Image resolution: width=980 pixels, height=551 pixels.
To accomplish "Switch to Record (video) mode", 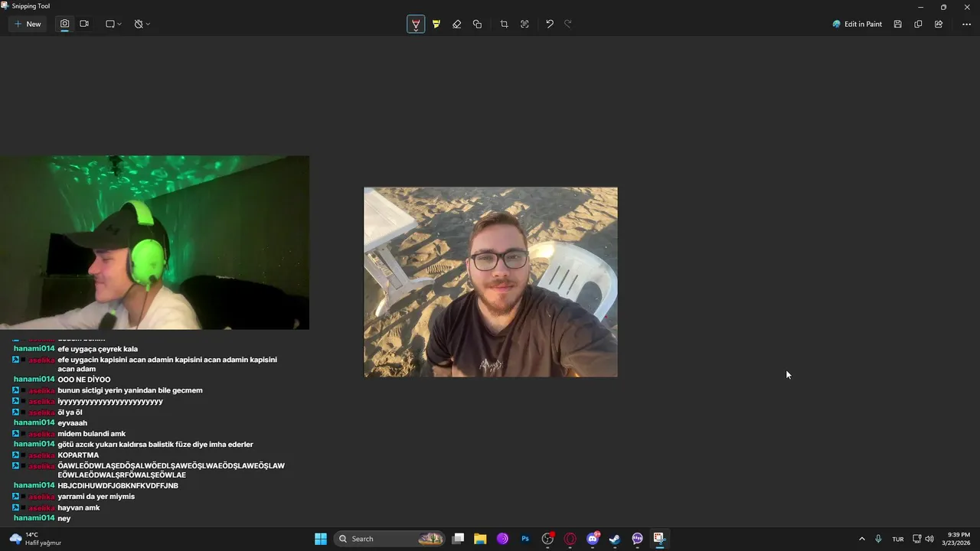I will [x=84, y=24].
